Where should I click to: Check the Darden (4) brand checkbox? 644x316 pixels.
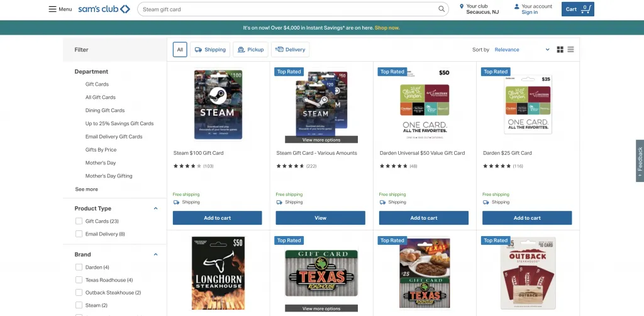pos(79,267)
